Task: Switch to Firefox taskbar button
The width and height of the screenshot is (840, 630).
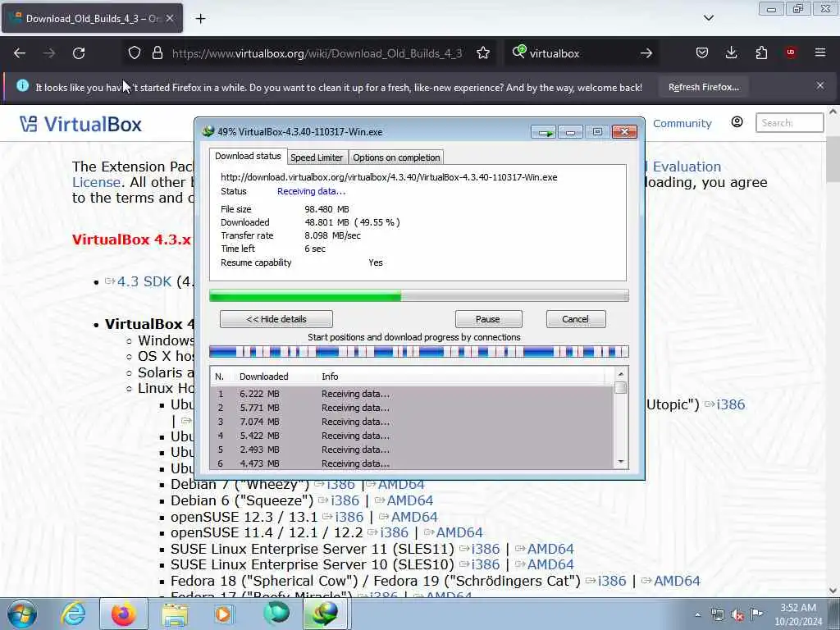Action: [x=123, y=614]
